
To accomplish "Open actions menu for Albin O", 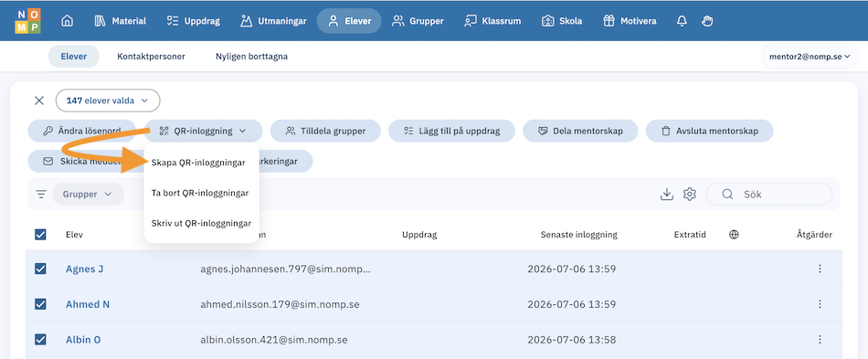I will pyautogui.click(x=820, y=340).
